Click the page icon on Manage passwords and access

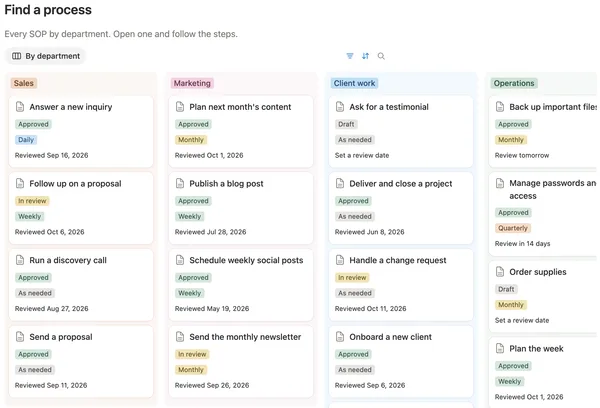(x=500, y=183)
